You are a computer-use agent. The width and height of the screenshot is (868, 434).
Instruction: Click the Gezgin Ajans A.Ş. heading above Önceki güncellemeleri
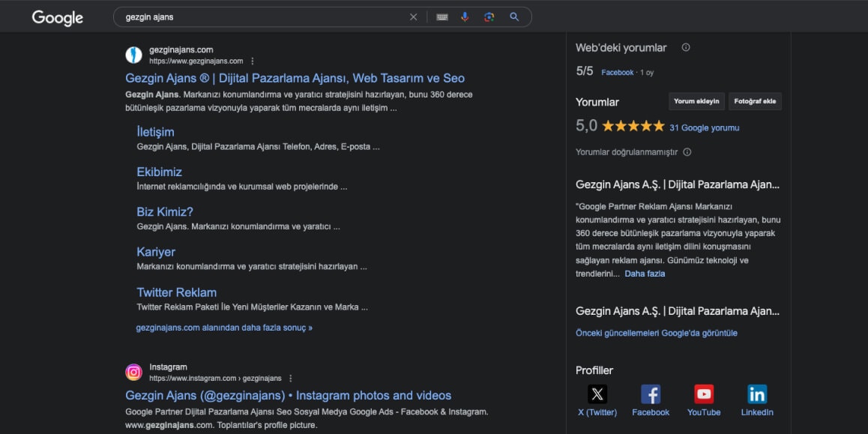click(678, 310)
